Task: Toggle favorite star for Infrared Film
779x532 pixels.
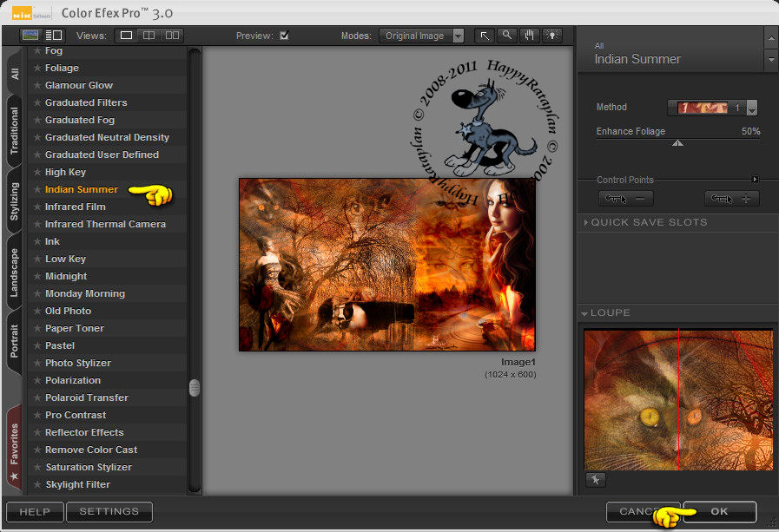Action: tap(37, 207)
